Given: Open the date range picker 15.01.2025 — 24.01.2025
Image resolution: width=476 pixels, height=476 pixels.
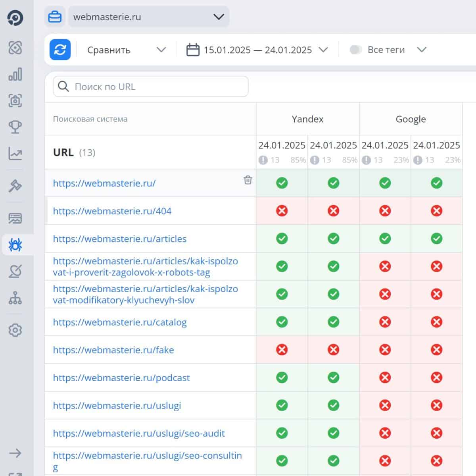Looking at the screenshot, I should (x=257, y=50).
